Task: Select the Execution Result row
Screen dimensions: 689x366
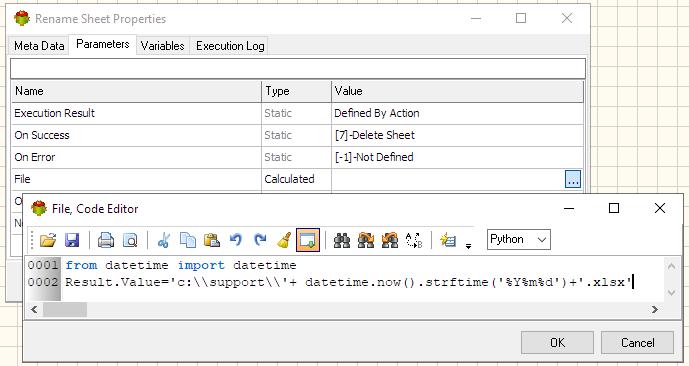Action: point(297,113)
